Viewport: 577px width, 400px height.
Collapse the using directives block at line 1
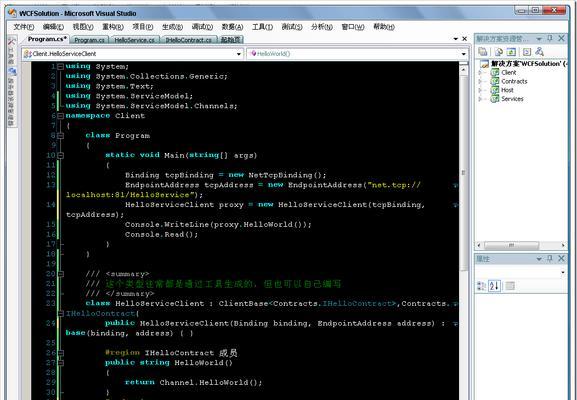[x=61, y=67]
